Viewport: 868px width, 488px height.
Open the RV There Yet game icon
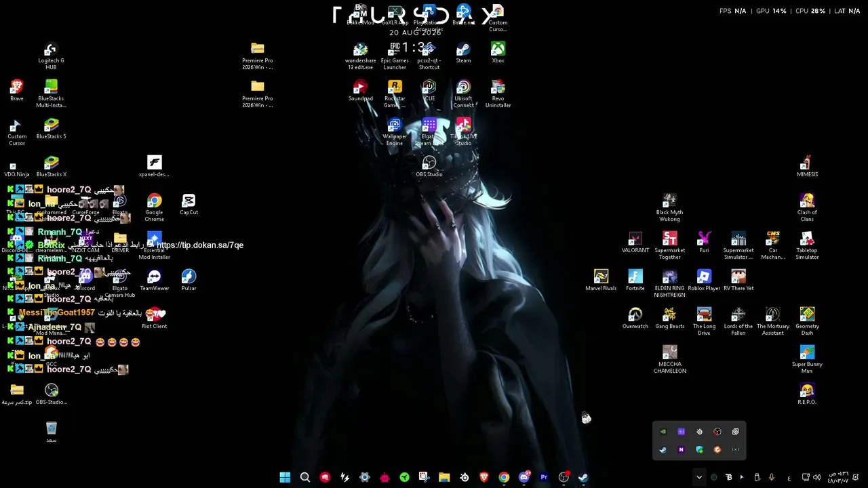click(738, 281)
